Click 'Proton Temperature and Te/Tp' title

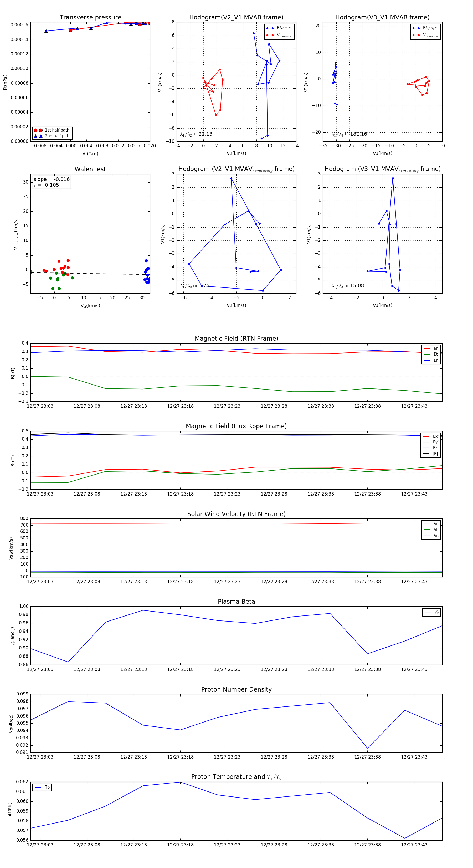[x=236, y=777]
